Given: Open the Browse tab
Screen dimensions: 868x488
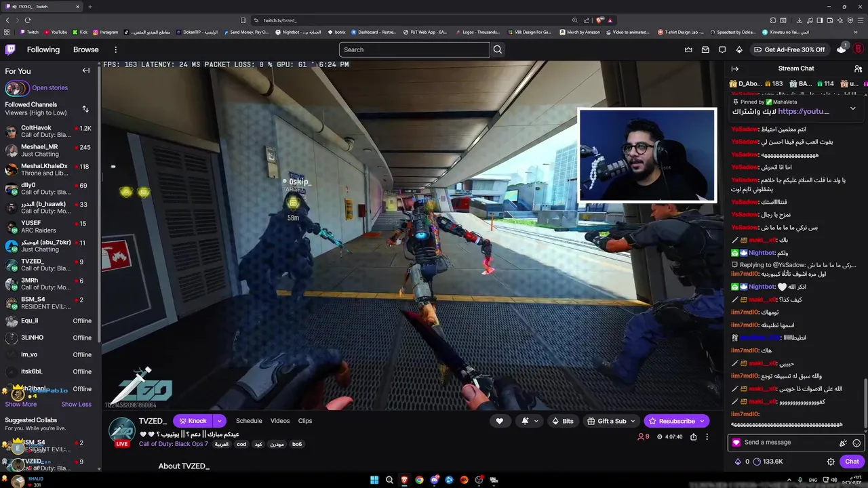Looking at the screenshot, I should [86, 49].
